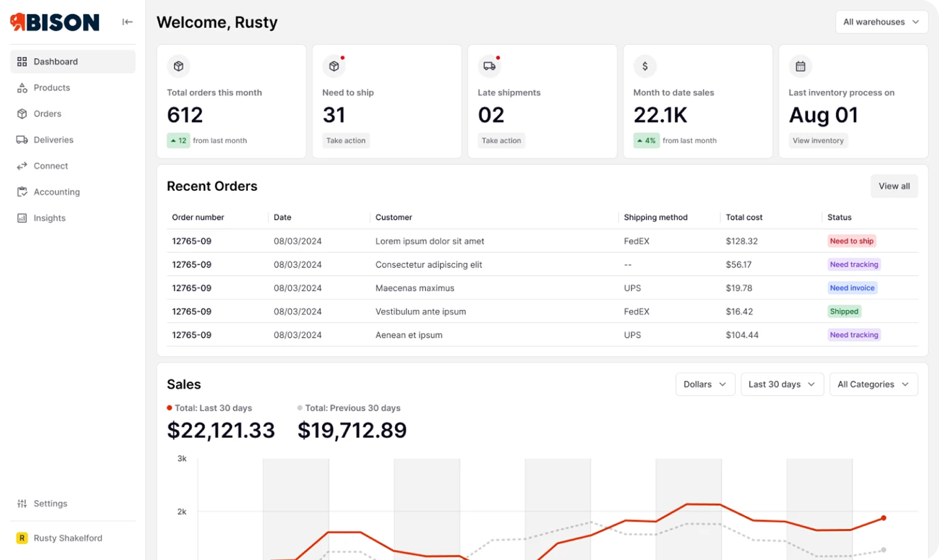Click the package icon on Need to ship card
The width and height of the screenshot is (939, 560).
coord(334,66)
